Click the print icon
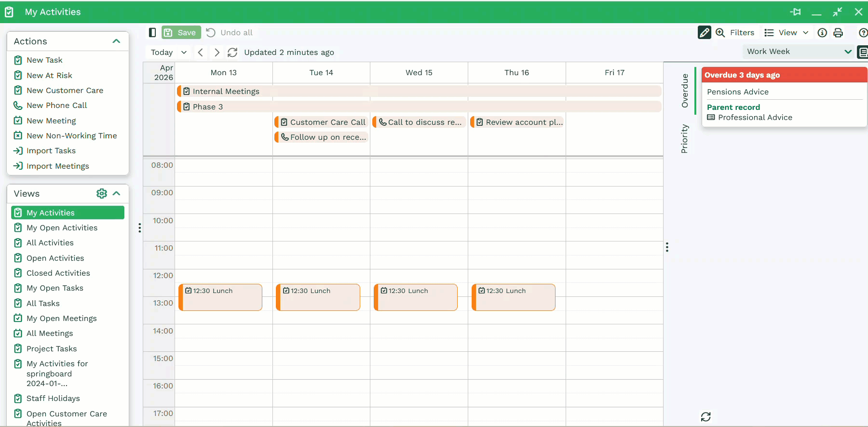 click(x=838, y=32)
